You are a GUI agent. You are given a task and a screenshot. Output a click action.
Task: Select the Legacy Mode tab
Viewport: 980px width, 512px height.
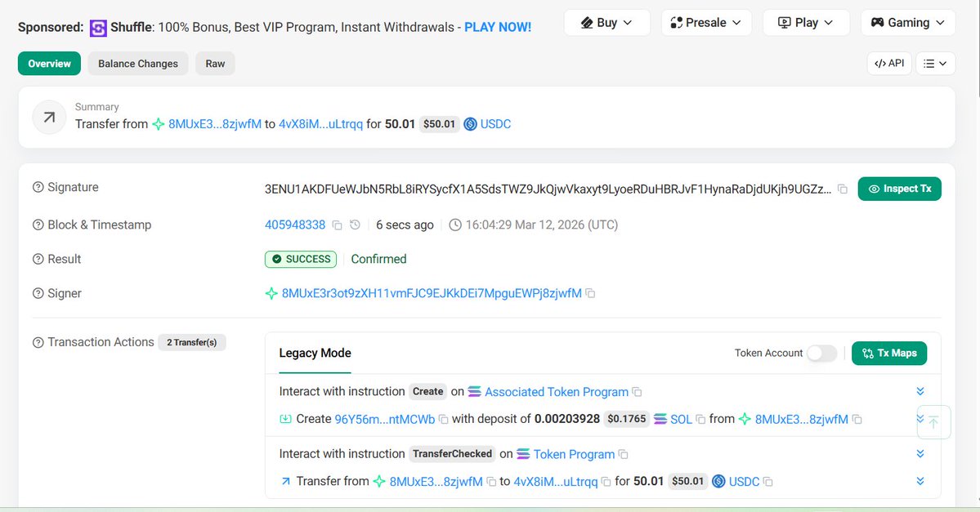pyautogui.click(x=315, y=354)
